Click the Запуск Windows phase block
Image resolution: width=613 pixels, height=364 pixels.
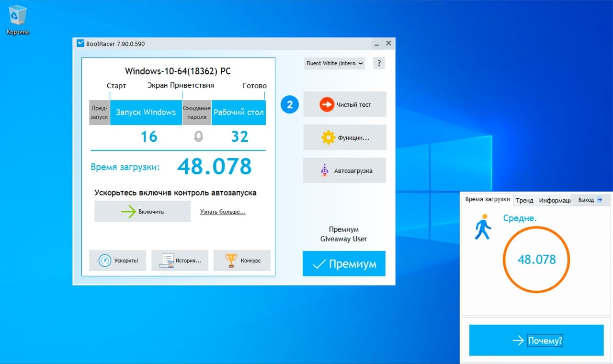(146, 113)
